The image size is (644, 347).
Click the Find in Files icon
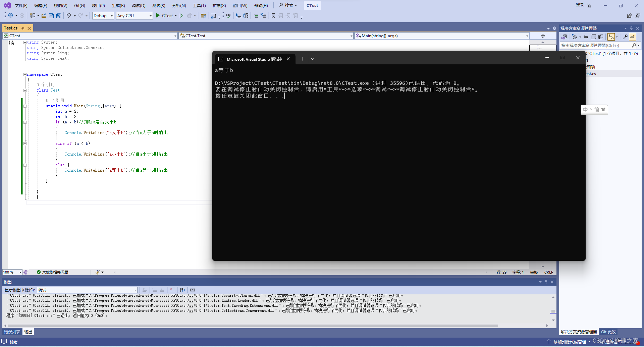pos(203,16)
